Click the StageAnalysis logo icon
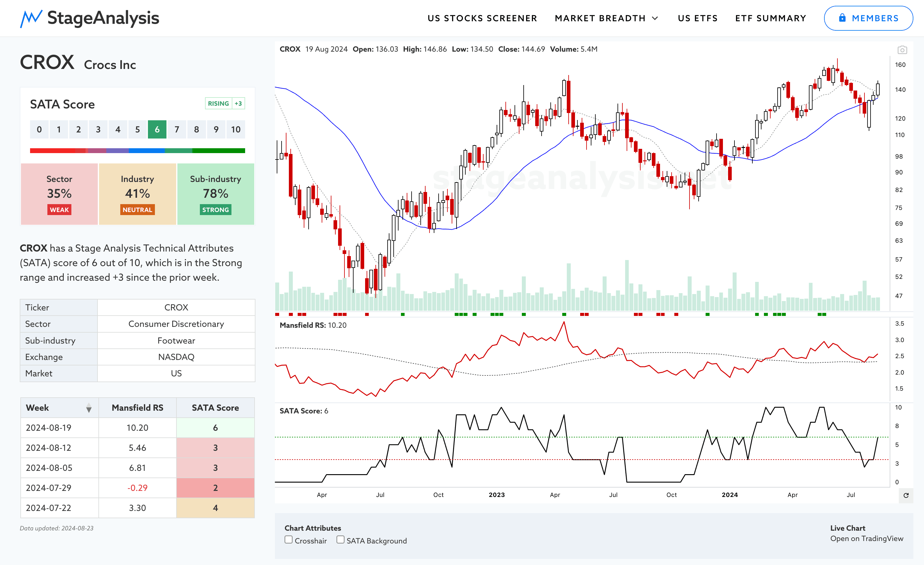Screen dimensions: 924x565 coord(31,19)
